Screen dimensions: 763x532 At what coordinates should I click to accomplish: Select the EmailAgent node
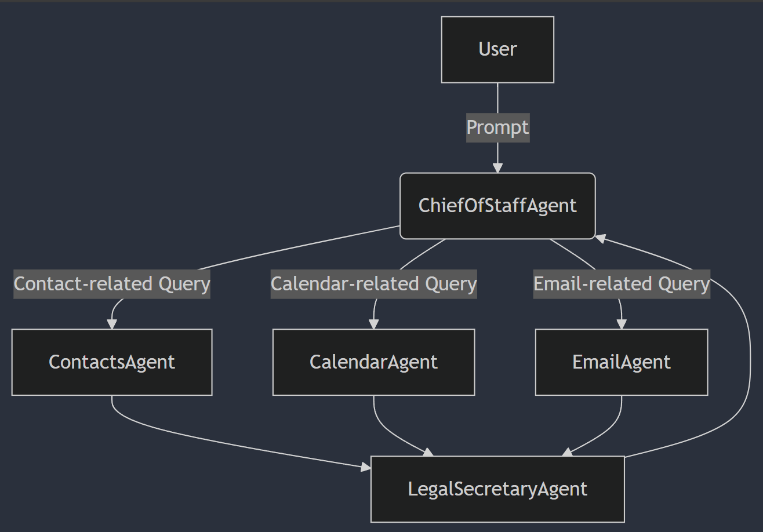coord(622,362)
